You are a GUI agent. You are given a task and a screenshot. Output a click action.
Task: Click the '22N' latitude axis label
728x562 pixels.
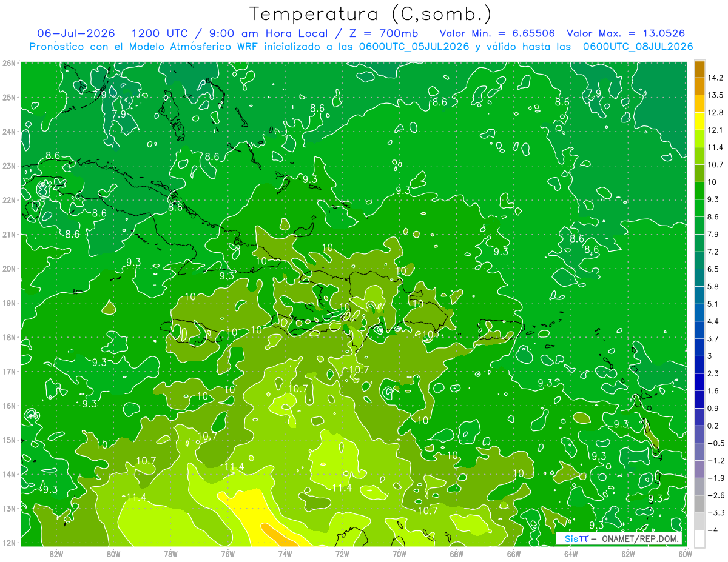pyautogui.click(x=8, y=200)
